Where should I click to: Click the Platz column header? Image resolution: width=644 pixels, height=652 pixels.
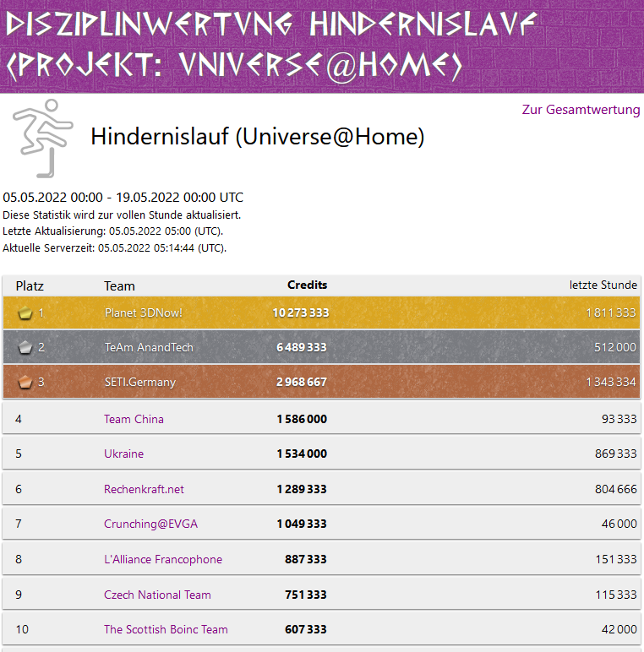point(30,286)
